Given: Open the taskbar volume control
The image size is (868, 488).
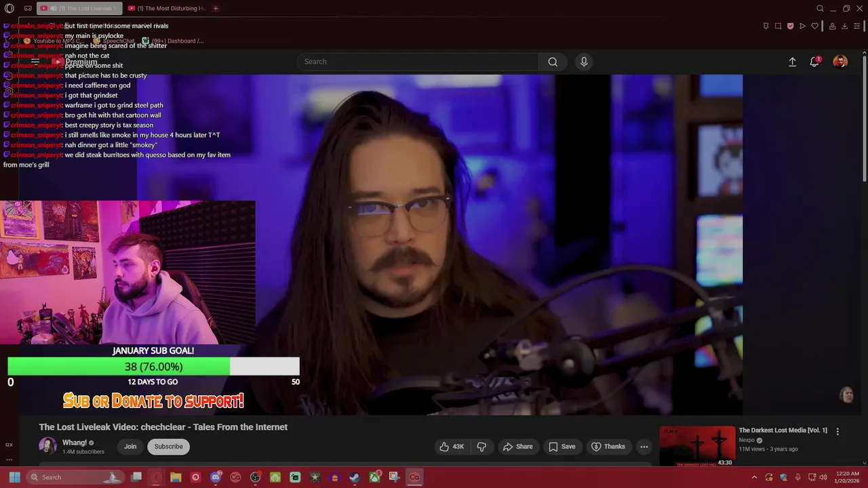Looking at the screenshot, I should point(823,477).
